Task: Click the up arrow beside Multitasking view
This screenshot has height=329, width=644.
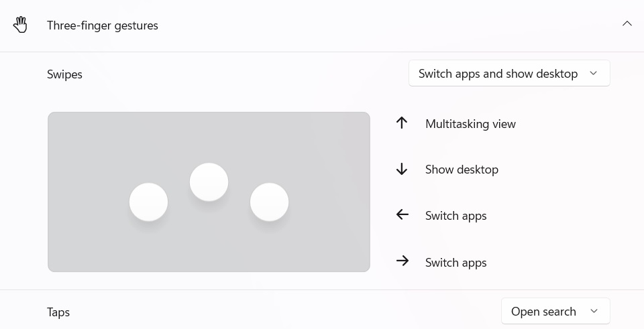Action: click(x=402, y=123)
